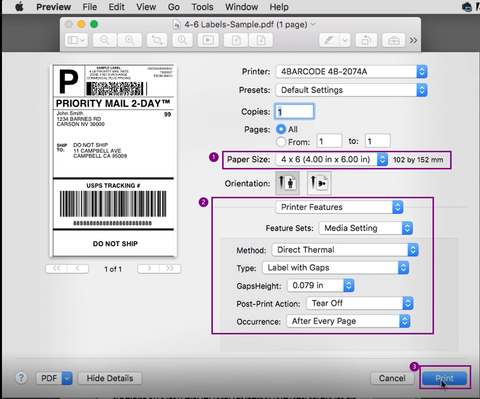Open Post-Print Action Tear Off dropdown

360,303
